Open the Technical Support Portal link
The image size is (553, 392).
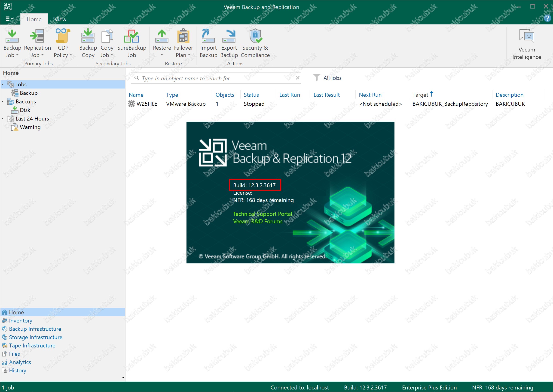point(263,214)
